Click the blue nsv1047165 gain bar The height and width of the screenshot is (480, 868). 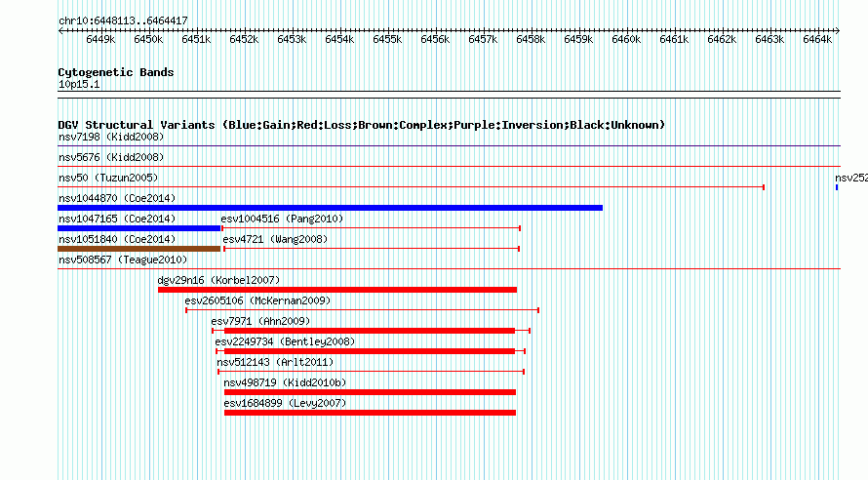[138, 228]
